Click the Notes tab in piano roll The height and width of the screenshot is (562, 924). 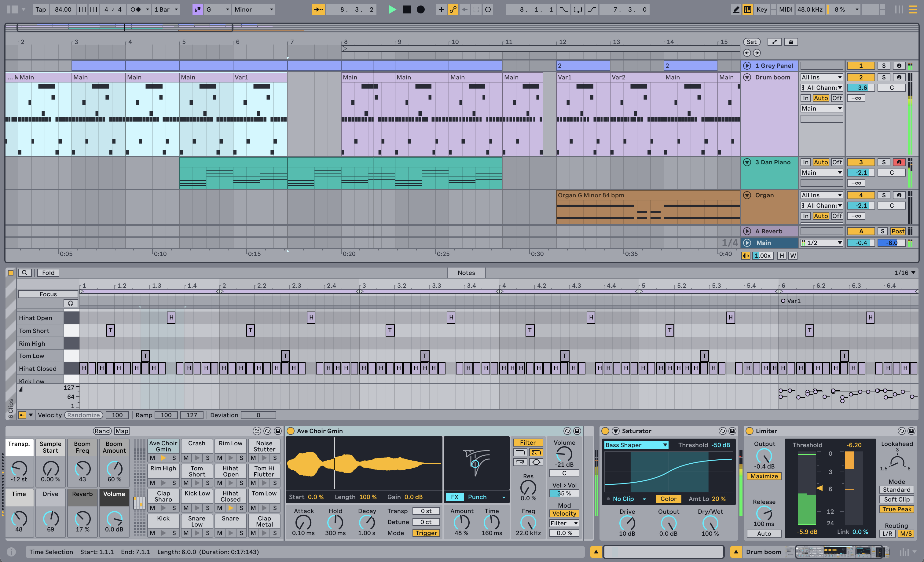coord(465,272)
